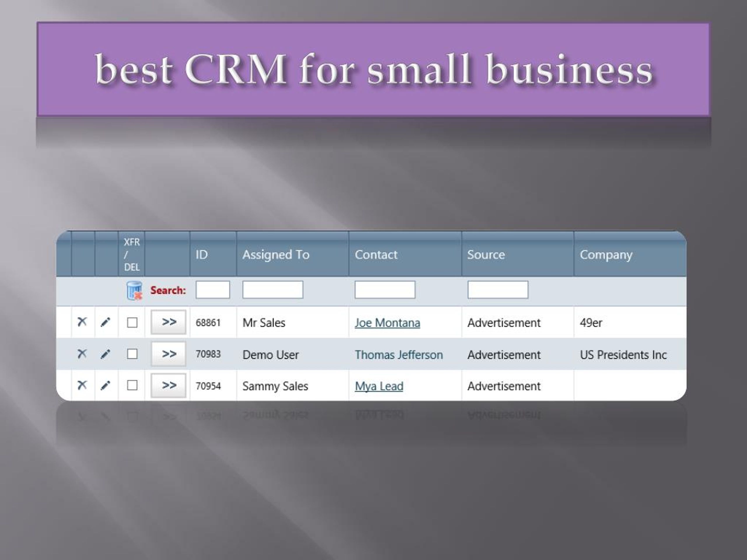Sort by the Source column header
Image resolution: width=747 pixels, height=560 pixels.
coord(486,255)
